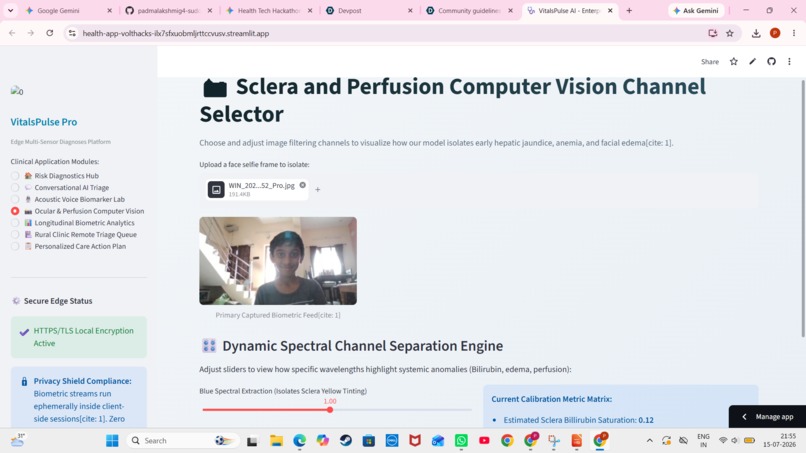Image resolution: width=806 pixels, height=453 pixels.
Task: Click the Manage app button
Action: click(x=767, y=416)
